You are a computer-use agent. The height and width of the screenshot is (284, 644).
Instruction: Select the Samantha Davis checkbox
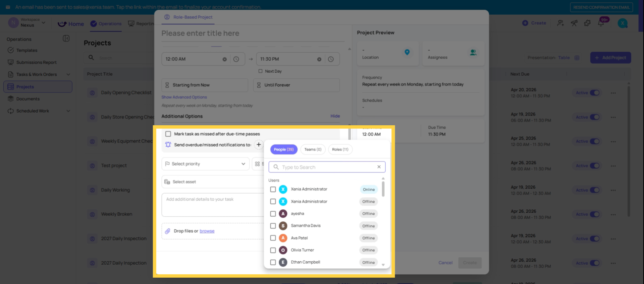tap(273, 226)
